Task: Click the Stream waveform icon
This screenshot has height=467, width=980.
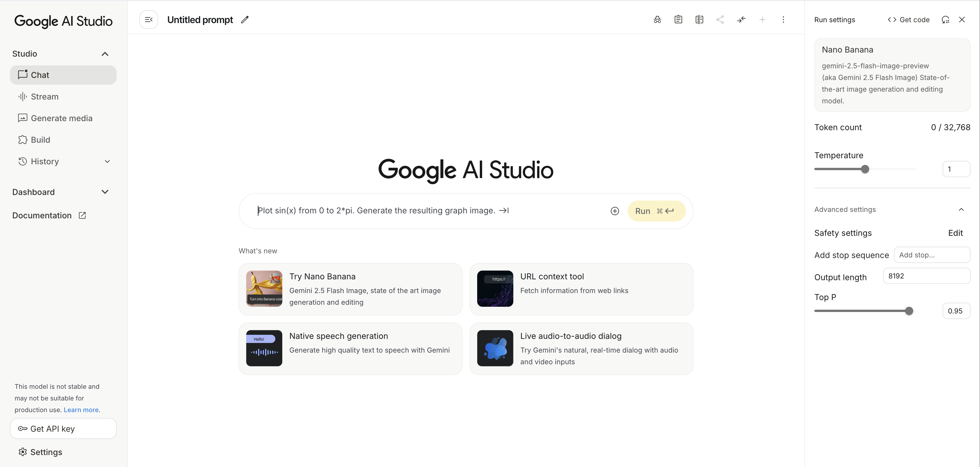Action: coord(23,97)
